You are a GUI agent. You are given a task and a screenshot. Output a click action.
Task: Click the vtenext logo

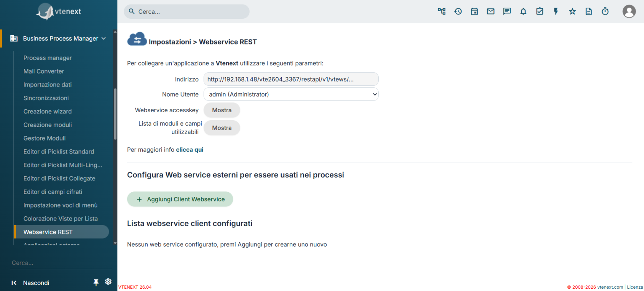click(59, 11)
